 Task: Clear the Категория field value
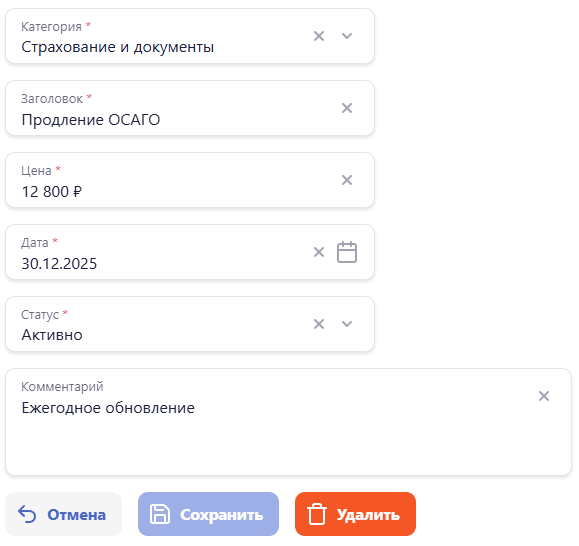(319, 36)
